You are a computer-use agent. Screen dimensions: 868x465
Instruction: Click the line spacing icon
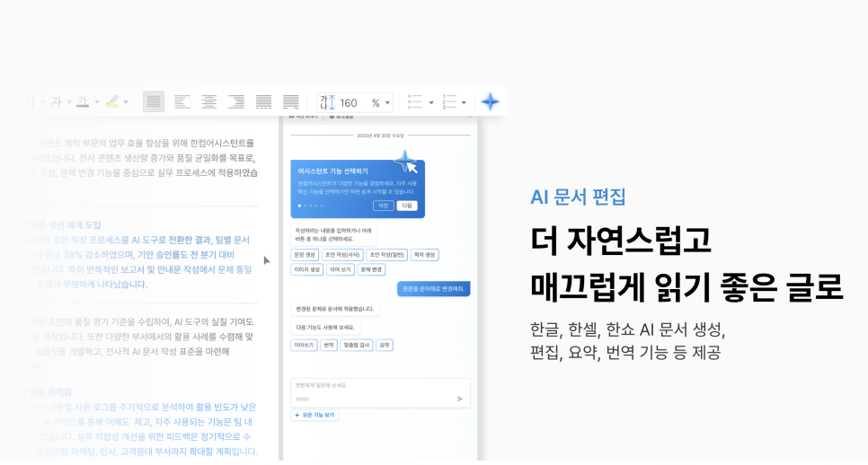(x=326, y=102)
